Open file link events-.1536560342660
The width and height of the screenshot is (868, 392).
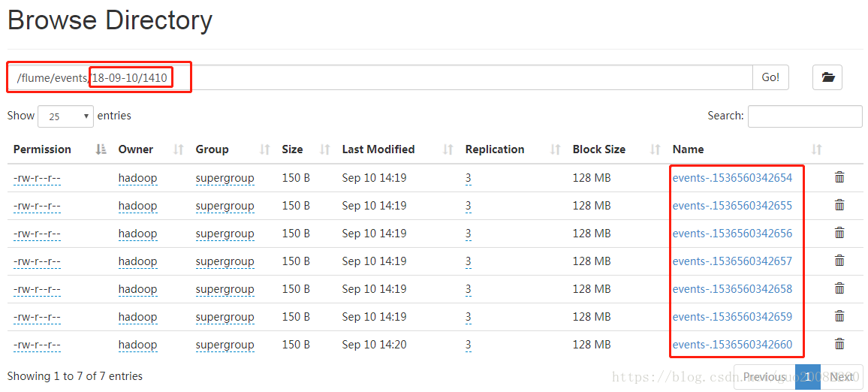point(732,345)
